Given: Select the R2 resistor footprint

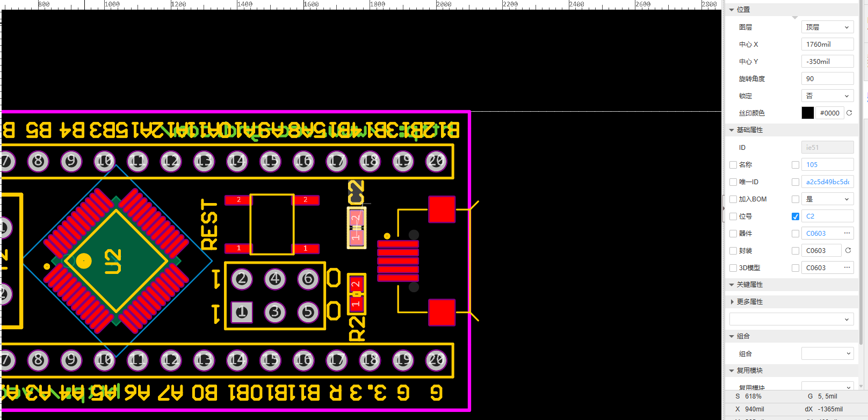Looking at the screenshot, I should (x=356, y=294).
